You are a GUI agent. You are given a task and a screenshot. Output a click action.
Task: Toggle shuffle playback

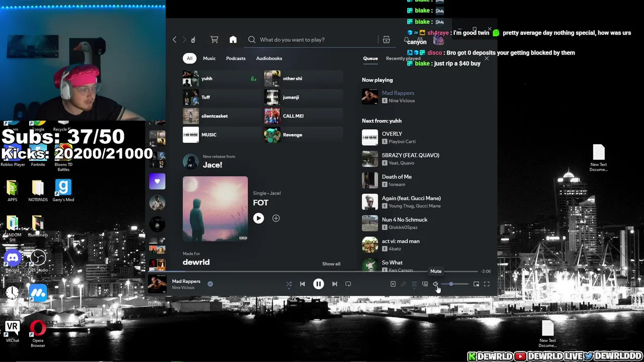tap(289, 284)
